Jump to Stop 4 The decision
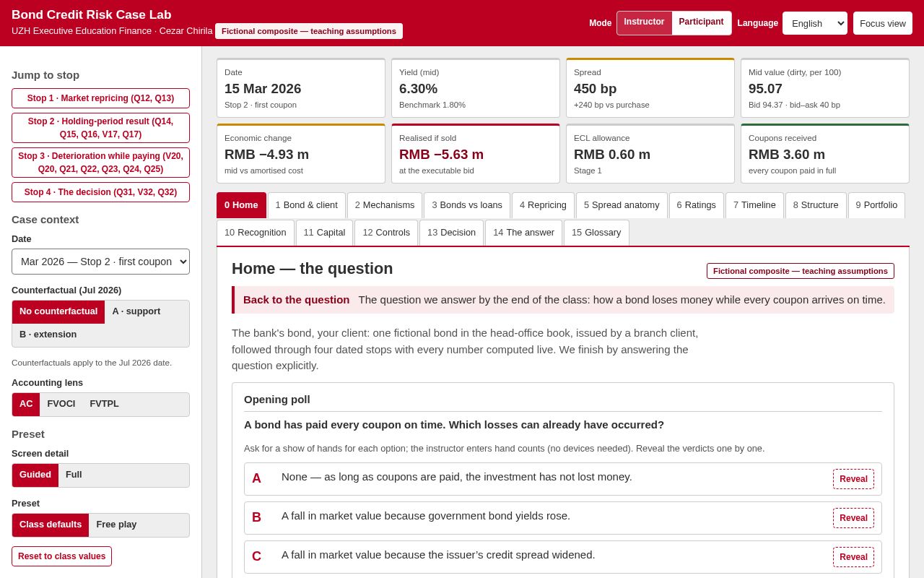This screenshot has width=924, height=578. pos(100,192)
